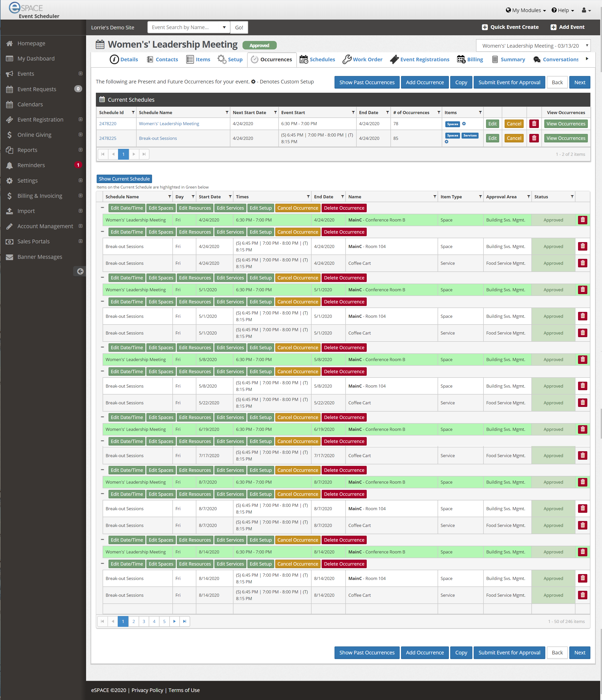Open the Summary tab
Screen dimensions: 602x700
[x=508, y=59]
